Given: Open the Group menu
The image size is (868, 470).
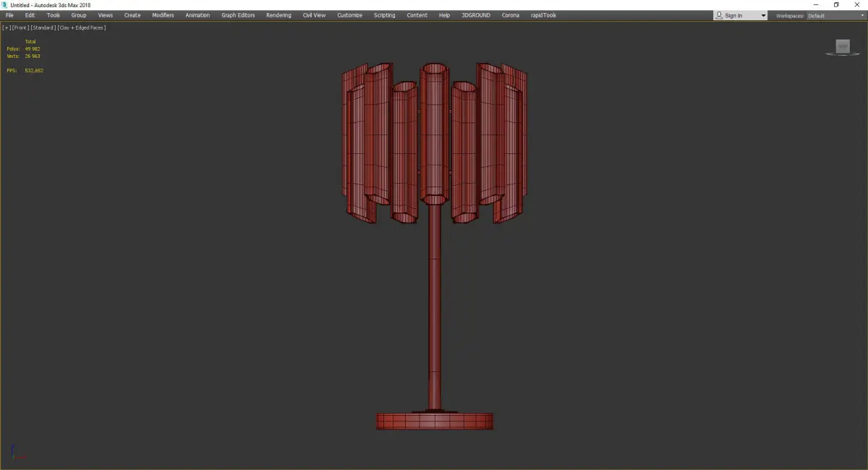Looking at the screenshot, I should (79, 15).
